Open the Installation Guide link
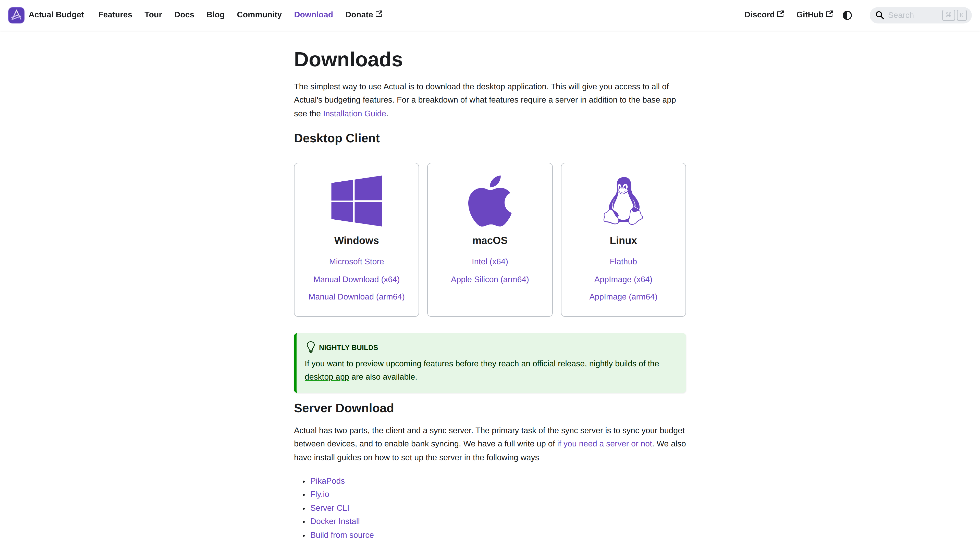This screenshot has width=980, height=551. (354, 113)
